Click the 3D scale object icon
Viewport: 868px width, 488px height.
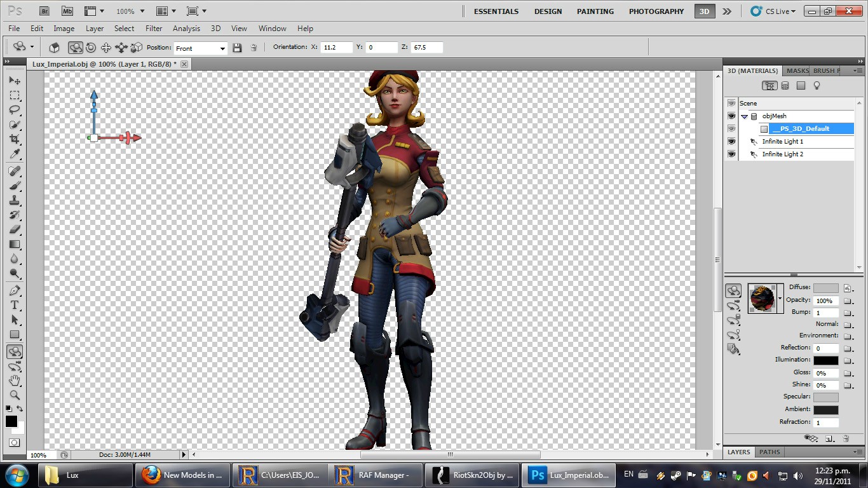(x=136, y=48)
